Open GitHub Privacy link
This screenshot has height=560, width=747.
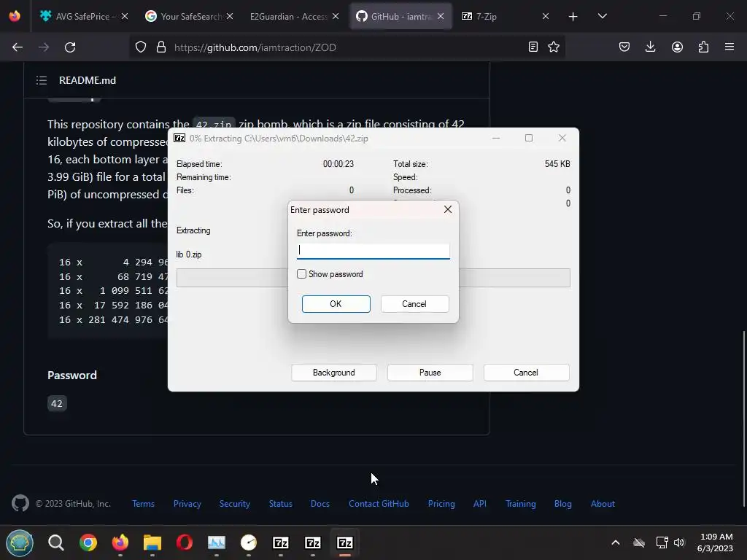pyautogui.click(x=187, y=504)
